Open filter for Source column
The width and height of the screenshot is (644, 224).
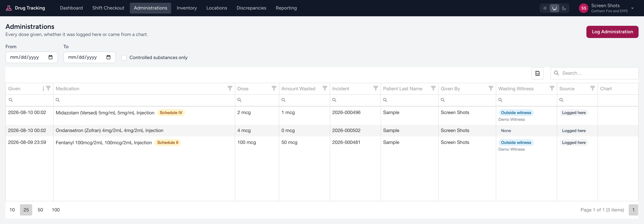[592, 88]
